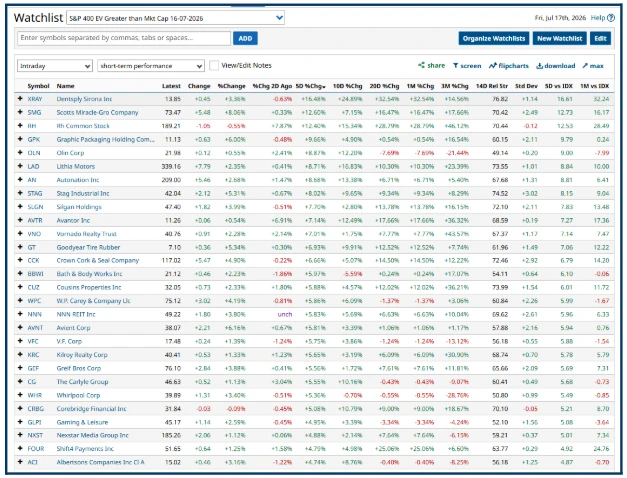Viewport: 627px width, 478px height.
Task: Sort by 3M %Chg column header
Action: click(455, 86)
